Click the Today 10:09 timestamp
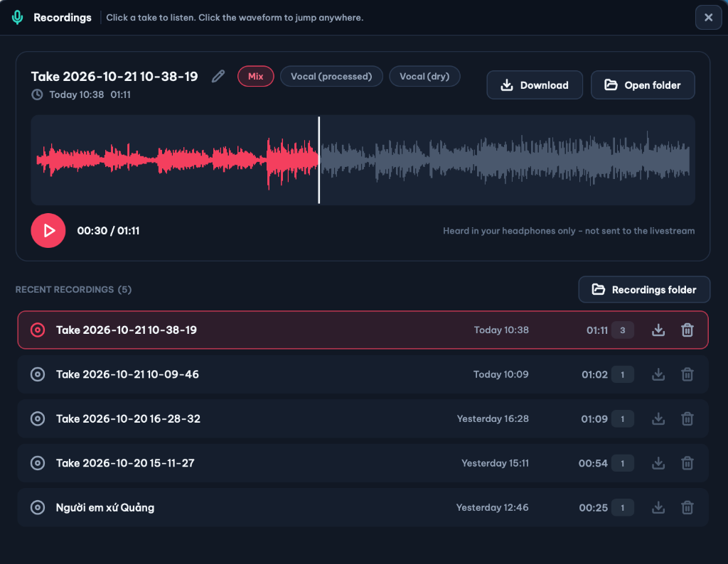 (501, 374)
